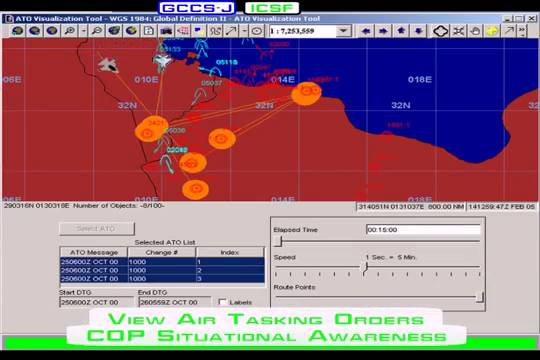Click status bar text 290316N 0130318E
This screenshot has width=540, height=360.
(37, 206)
